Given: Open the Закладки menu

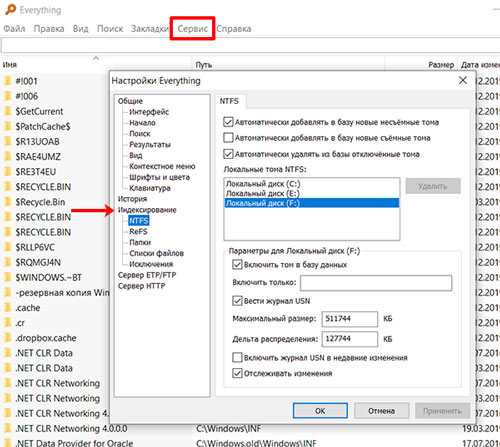Looking at the screenshot, I should [x=150, y=29].
